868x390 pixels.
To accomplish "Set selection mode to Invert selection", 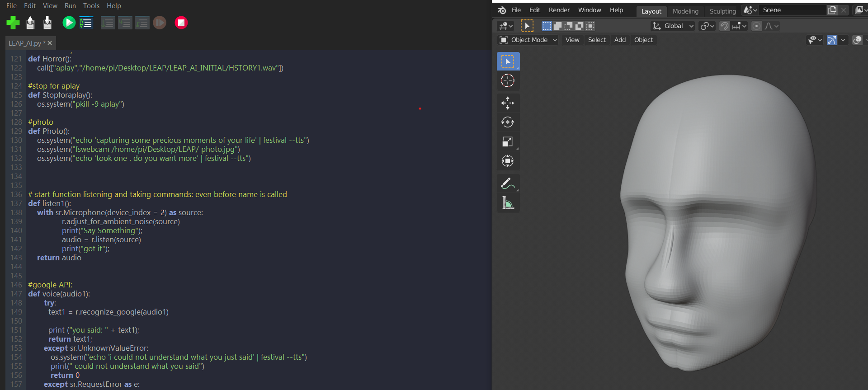I will coord(579,26).
